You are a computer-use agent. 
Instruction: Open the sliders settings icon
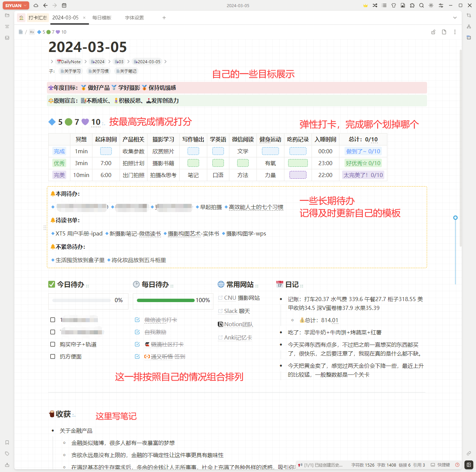[x=441, y=5]
